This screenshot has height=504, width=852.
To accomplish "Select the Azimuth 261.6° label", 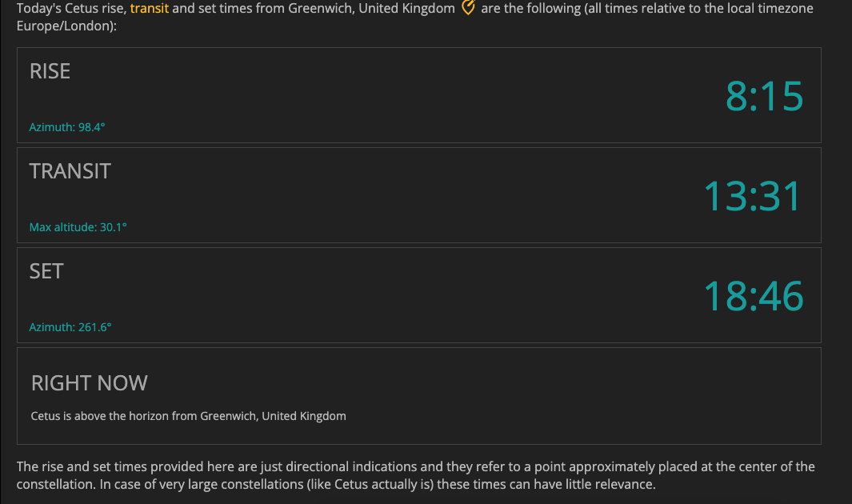I will 70,327.
